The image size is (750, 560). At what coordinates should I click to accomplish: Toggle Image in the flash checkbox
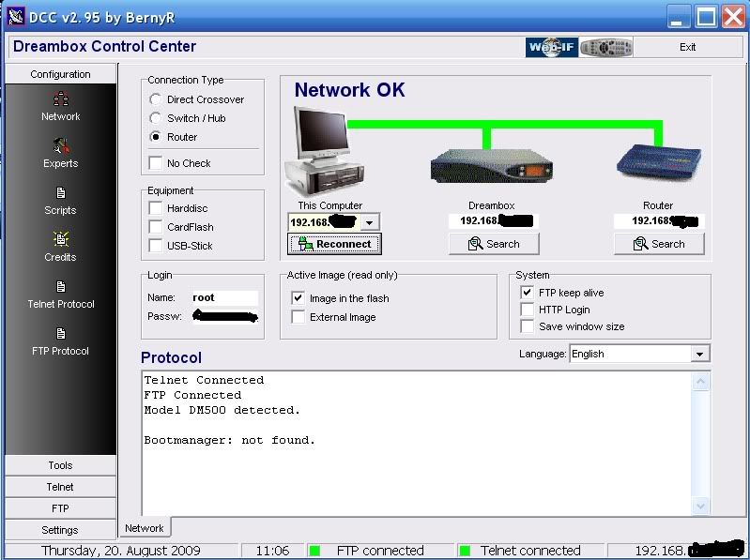pyautogui.click(x=298, y=297)
